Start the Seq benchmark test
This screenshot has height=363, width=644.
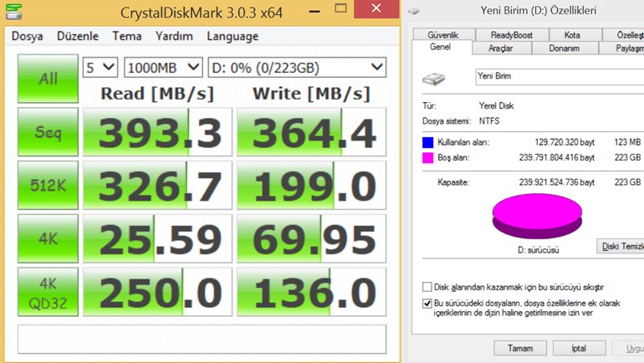[x=48, y=132]
